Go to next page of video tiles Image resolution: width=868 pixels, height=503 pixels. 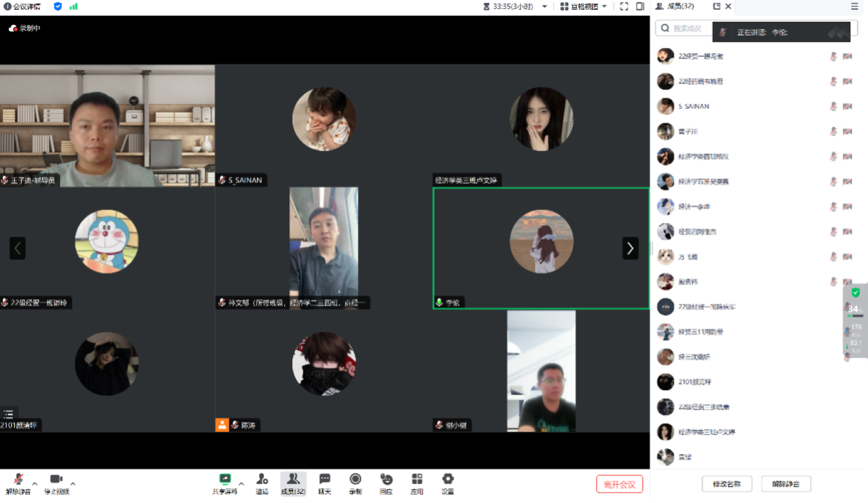pyautogui.click(x=630, y=248)
